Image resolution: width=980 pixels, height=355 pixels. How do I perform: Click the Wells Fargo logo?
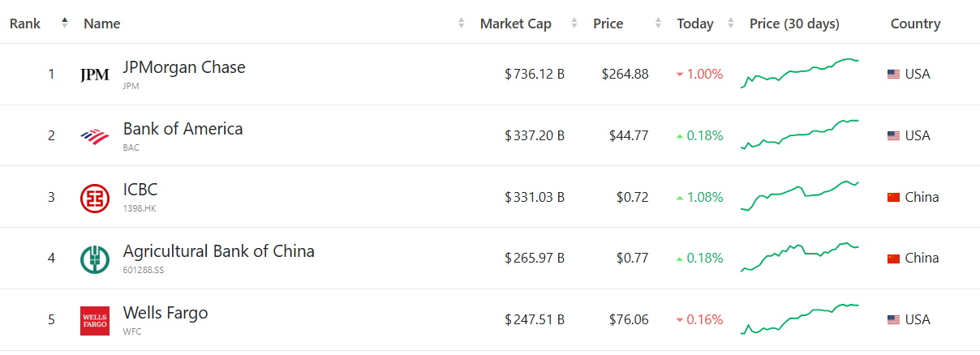(95, 320)
